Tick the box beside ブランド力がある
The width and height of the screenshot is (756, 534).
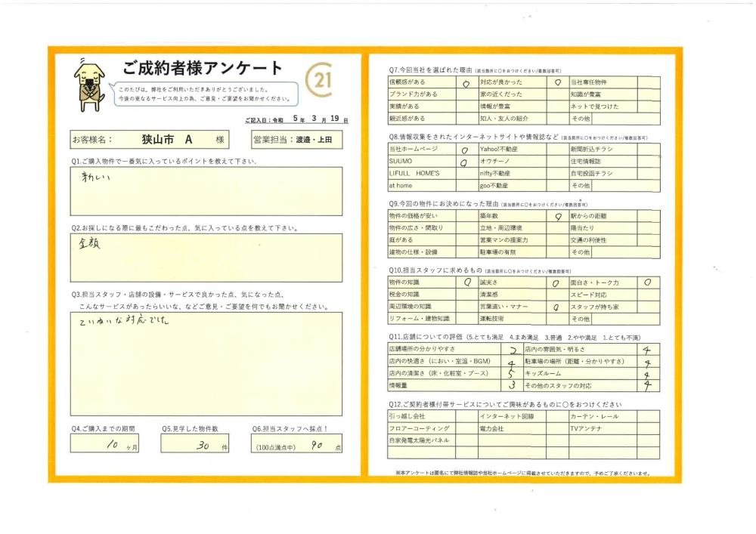466,95
